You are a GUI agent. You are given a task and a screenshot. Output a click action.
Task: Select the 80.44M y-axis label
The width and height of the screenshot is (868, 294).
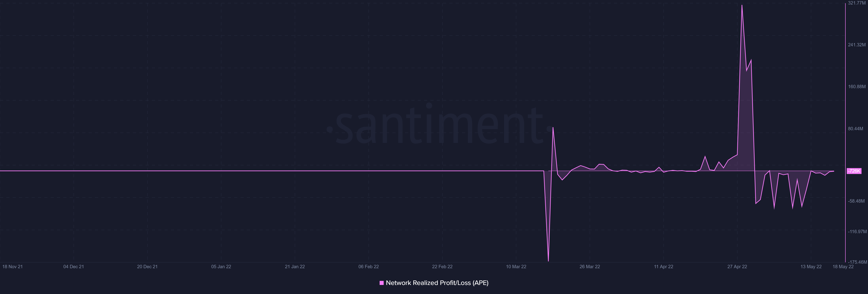856,129
